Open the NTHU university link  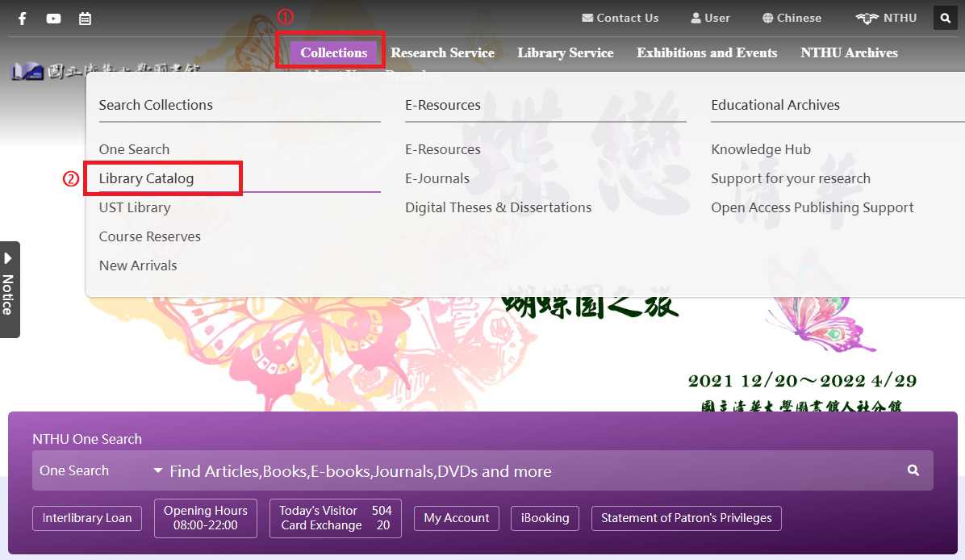[886, 18]
